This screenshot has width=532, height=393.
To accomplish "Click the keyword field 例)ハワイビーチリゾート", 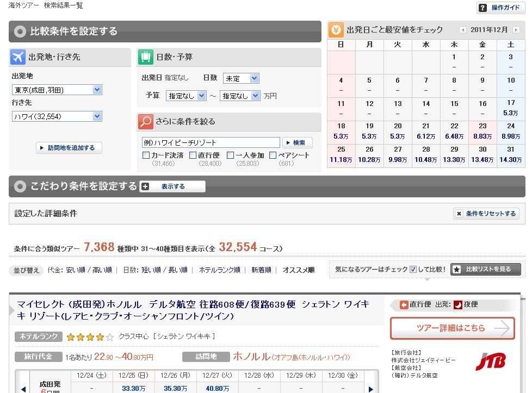I will (x=211, y=142).
